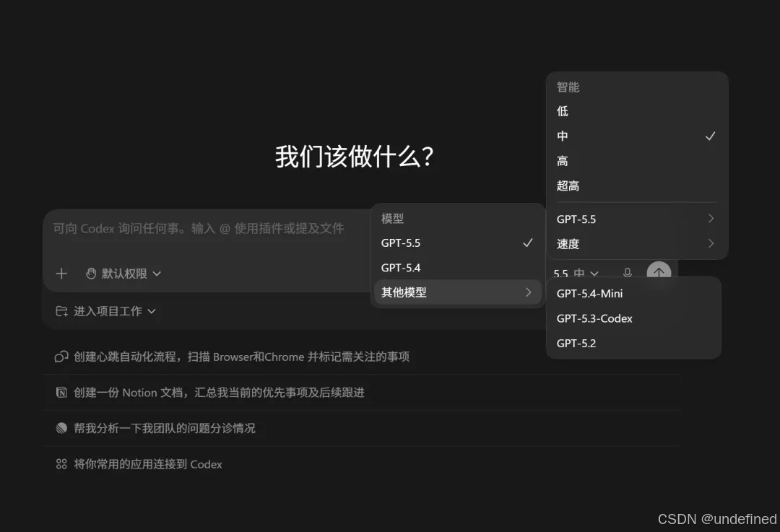Open the 5.5 中 model selector
This screenshot has width=780, height=532.
point(576,273)
